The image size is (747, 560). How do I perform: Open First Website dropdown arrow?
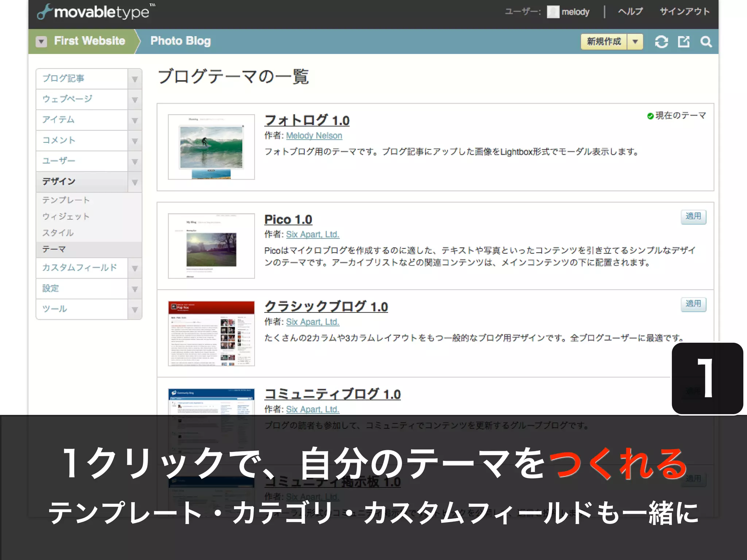tap(41, 42)
